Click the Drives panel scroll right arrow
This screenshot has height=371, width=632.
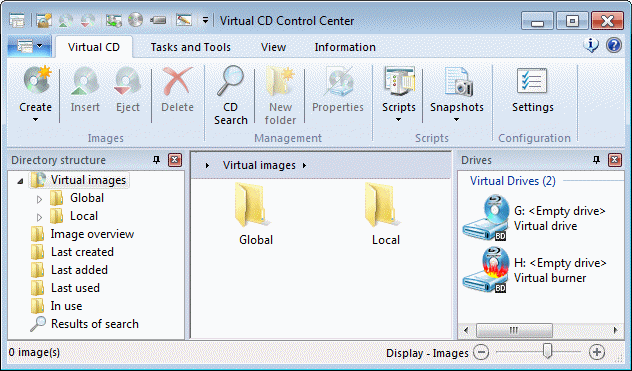click(x=615, y=330)
